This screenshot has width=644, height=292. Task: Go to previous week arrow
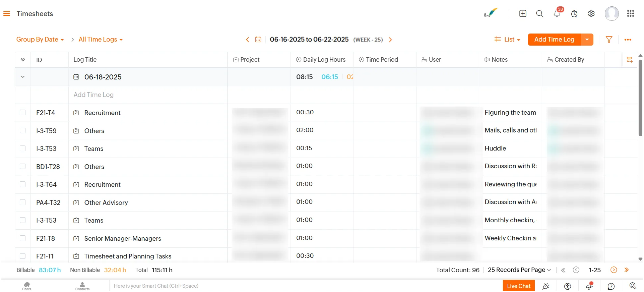tap(248, 40)
